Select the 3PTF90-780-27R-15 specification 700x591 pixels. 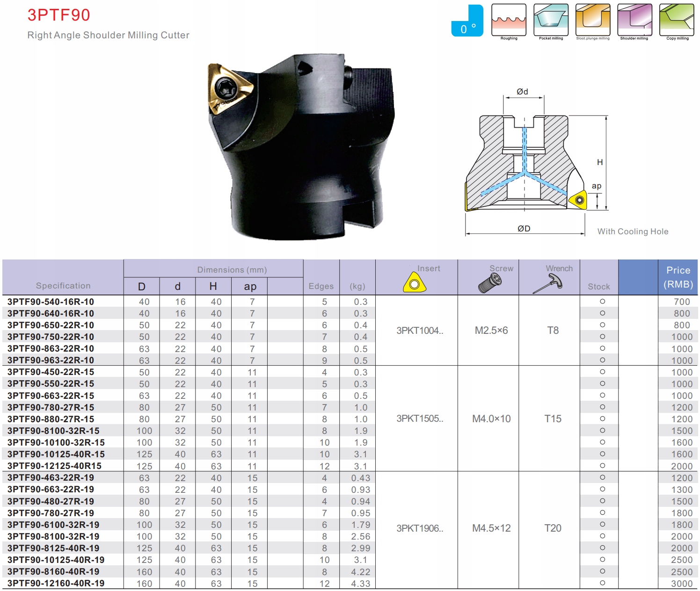coord(51,407)
